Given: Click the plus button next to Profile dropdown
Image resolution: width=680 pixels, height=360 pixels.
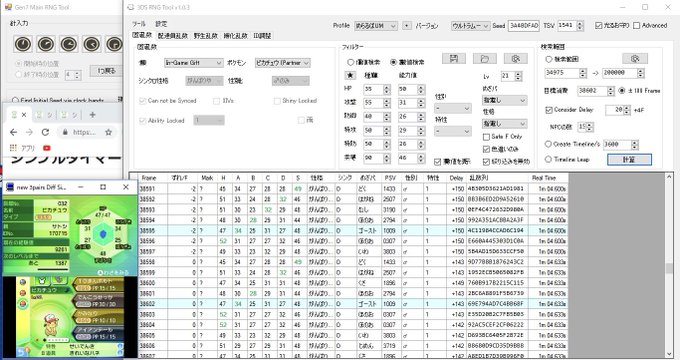Looking at the screenshot, I should click(406, 26).
